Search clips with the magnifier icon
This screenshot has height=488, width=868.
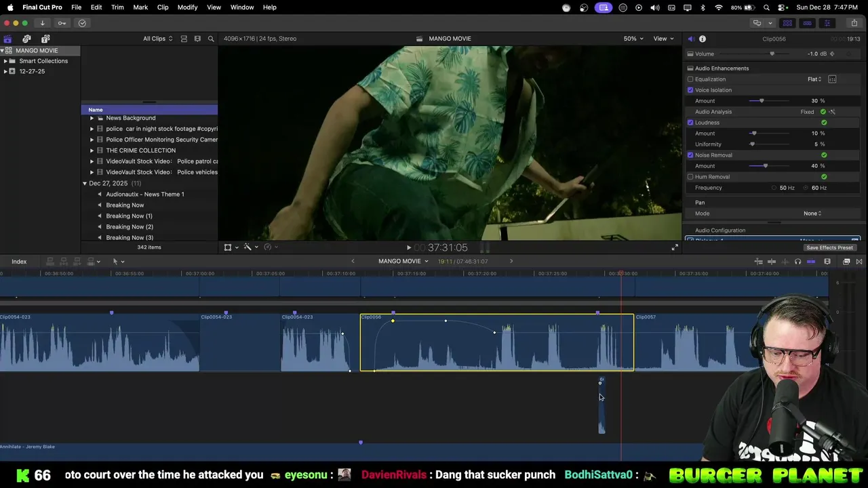(x=211, y=39)
